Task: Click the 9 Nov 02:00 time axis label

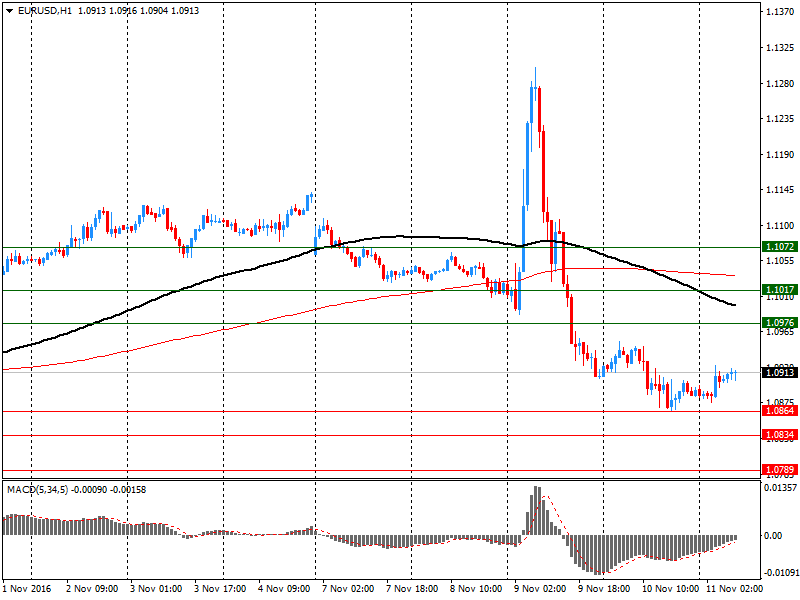Action: 540,589
